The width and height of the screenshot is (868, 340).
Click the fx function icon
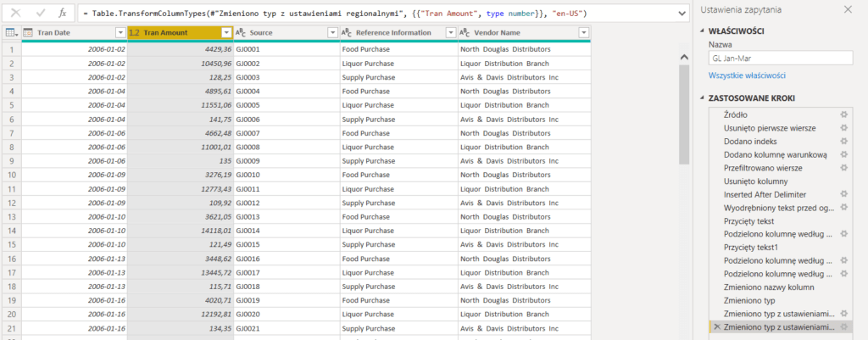62,14
